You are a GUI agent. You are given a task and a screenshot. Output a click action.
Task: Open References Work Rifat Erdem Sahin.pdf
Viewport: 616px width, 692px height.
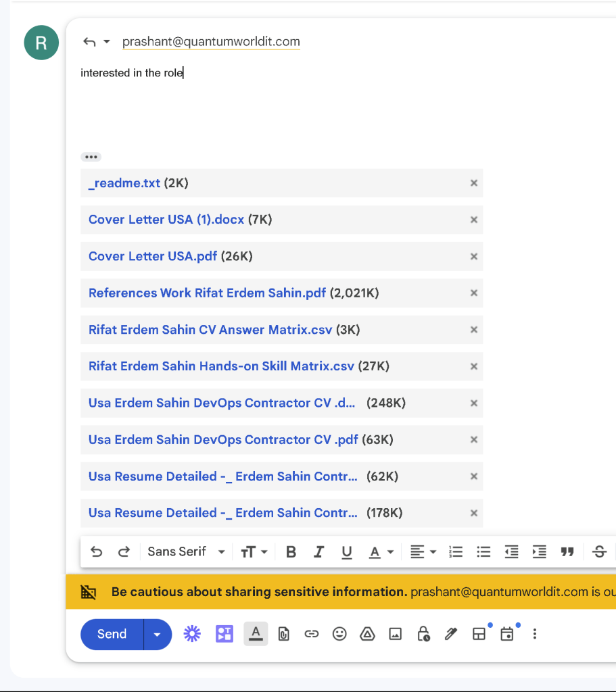pos(207,293)
